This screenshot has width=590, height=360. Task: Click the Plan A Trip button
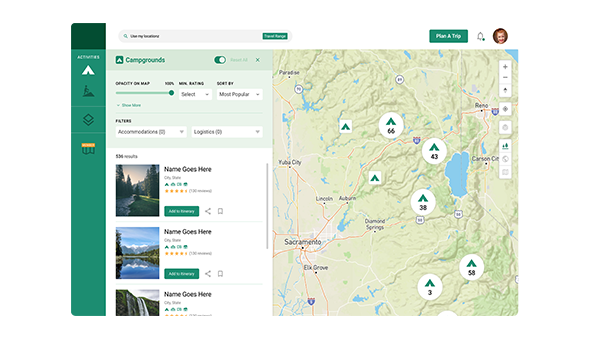(x=448, y=36)
